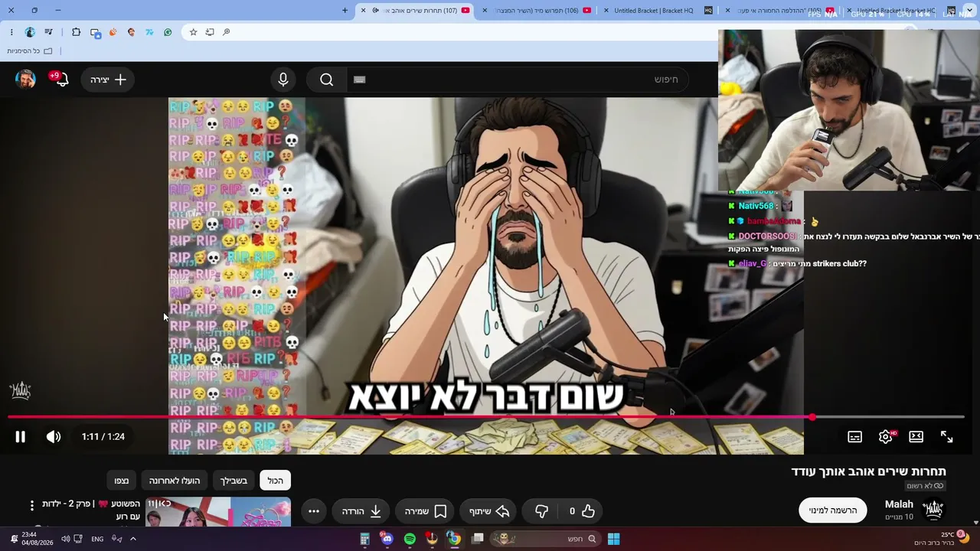Open options menu for suggested video הפשוטע
This screenshot has height=551, width=980.
32,505
